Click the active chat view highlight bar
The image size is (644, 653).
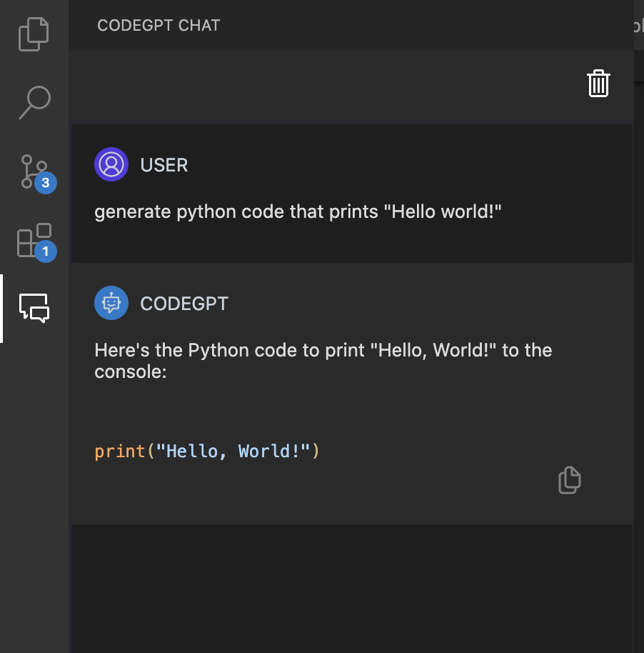pos(1,309)
